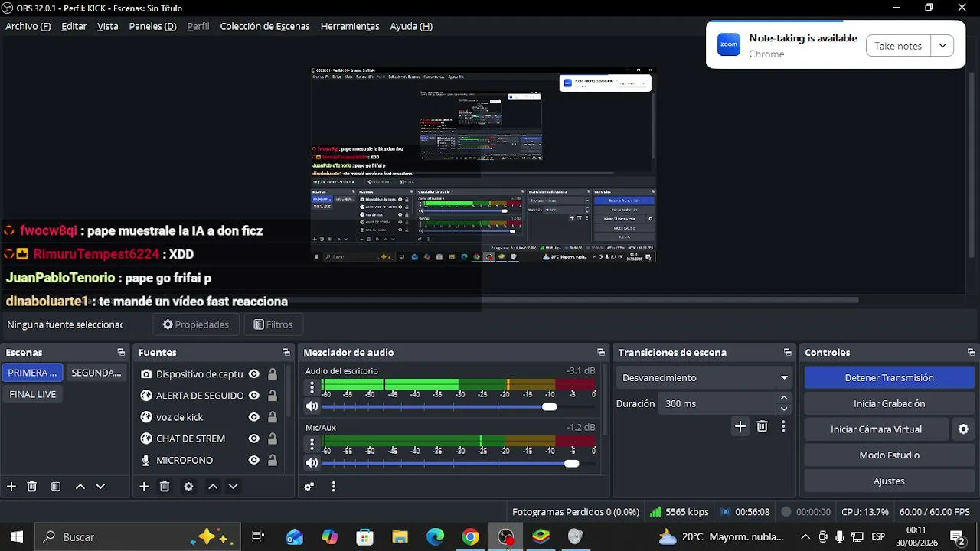The width and height of the screenshot is (980, 551).
Task: Move scene up in Escenas toolbar
Action: [x=80, y=487]
